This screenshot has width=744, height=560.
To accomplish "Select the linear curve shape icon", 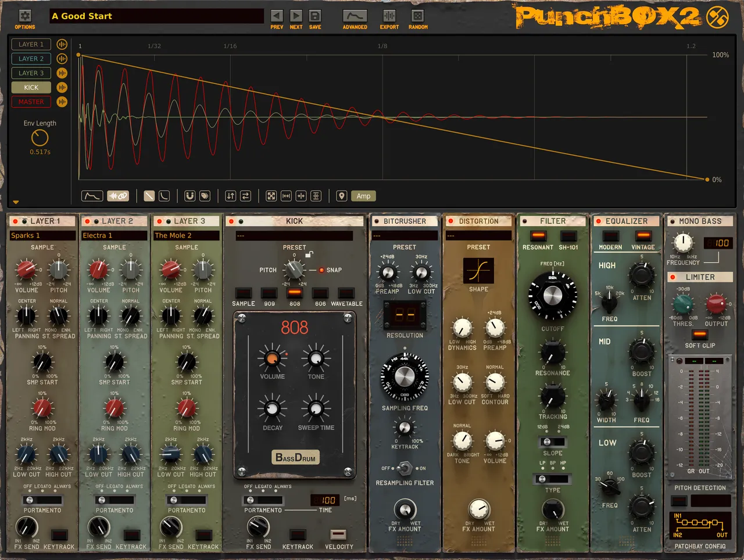I will (149, 196).
